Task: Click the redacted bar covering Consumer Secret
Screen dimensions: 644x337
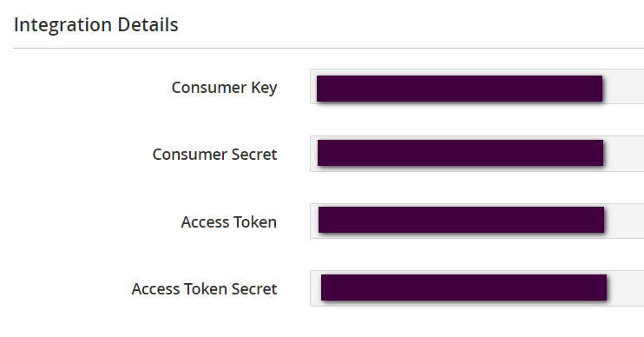Action: tap(460, 153)
